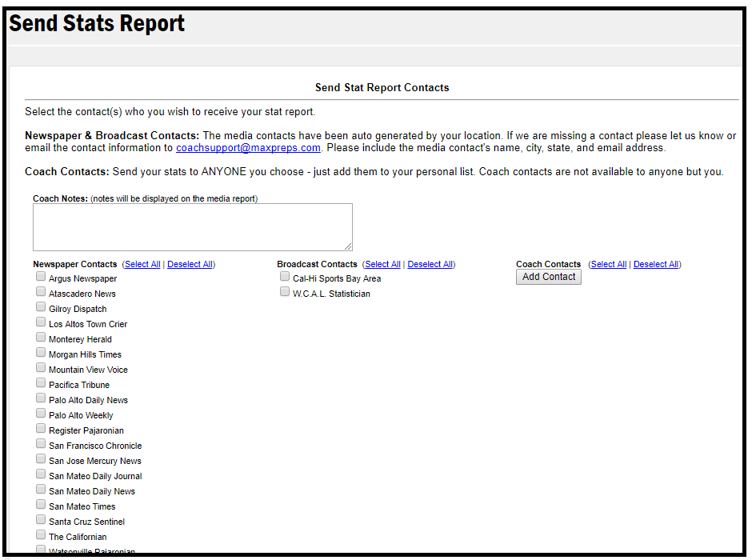Tick the Monterey Herald checkbox

coord(41,338)
